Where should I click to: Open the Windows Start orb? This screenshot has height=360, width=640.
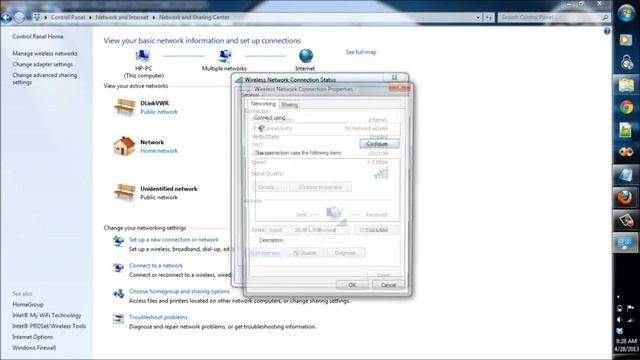pyautogui.click(x=626, y=13)
